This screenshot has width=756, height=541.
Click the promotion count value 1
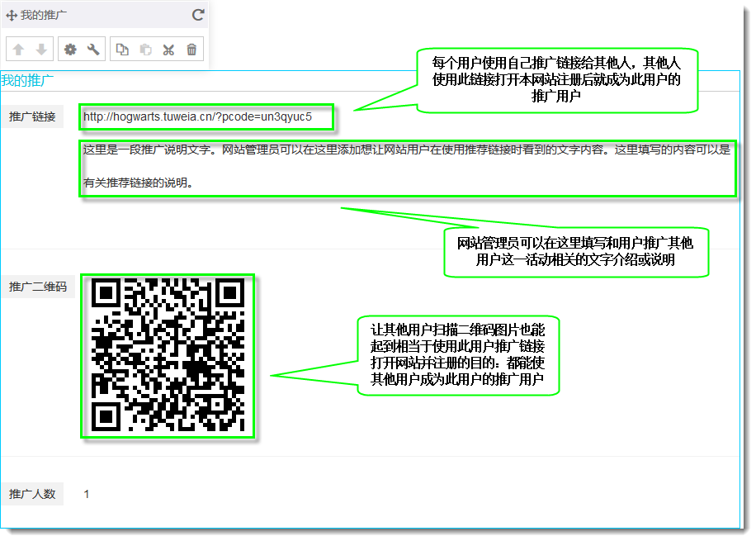pyautogui.click(x=87, y=494)
